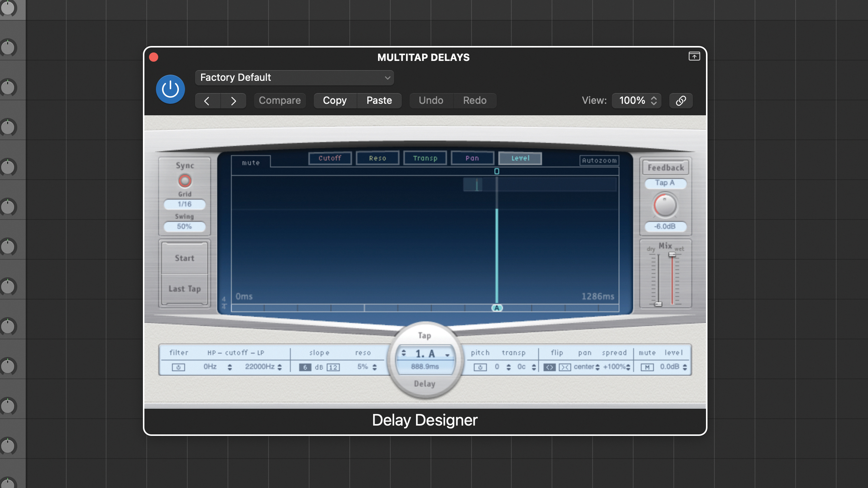Screen dimensions: 868x488
Task: Toggle the plugin power button
Action: pyautogui.click(x=170, y=89)
